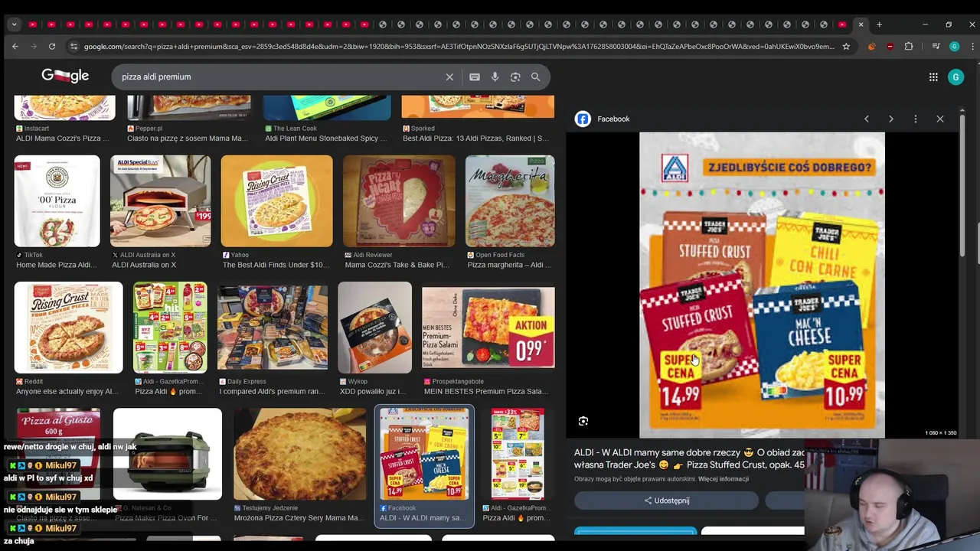Open the large ALDI Trader Joe's preview image

click(762, 285)
